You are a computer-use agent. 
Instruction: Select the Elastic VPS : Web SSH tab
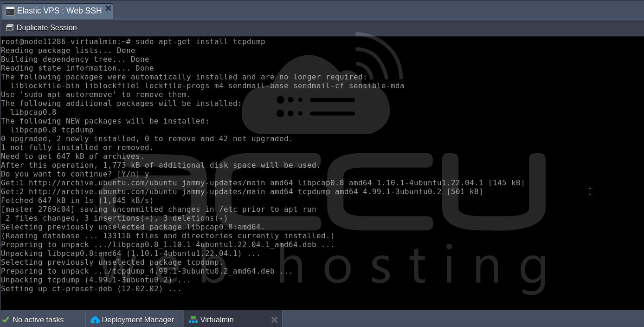click(57, 11)
